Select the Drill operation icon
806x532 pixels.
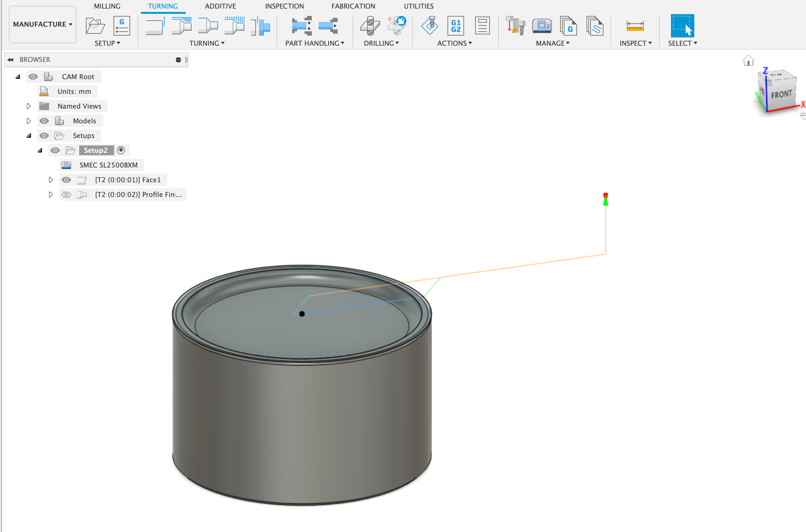coord(370,25)
